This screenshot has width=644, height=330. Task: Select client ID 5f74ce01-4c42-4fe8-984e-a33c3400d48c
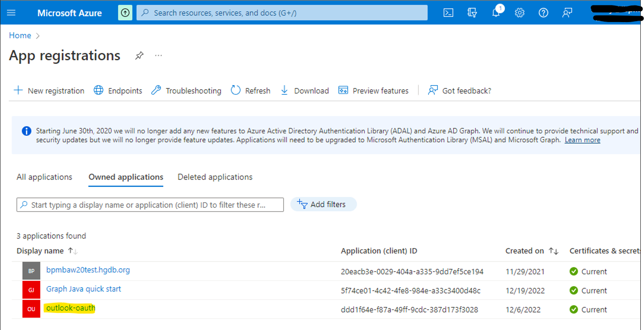click(410, 290)
